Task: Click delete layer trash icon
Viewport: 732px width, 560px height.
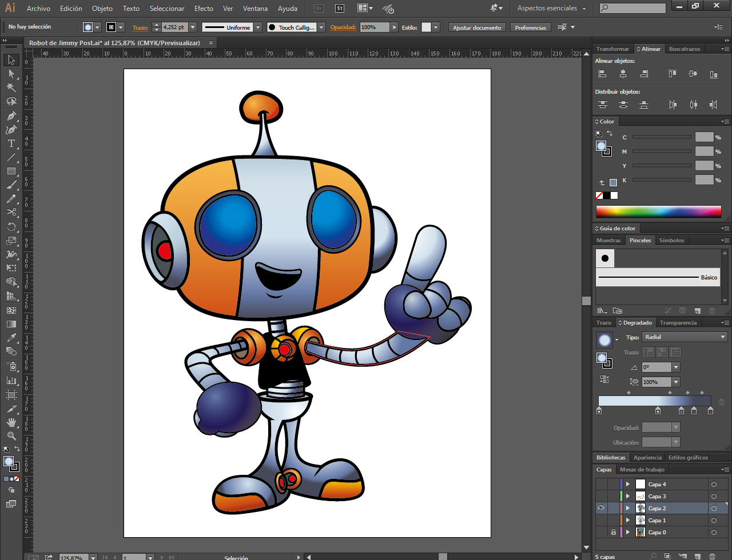Action: point(712,556)
